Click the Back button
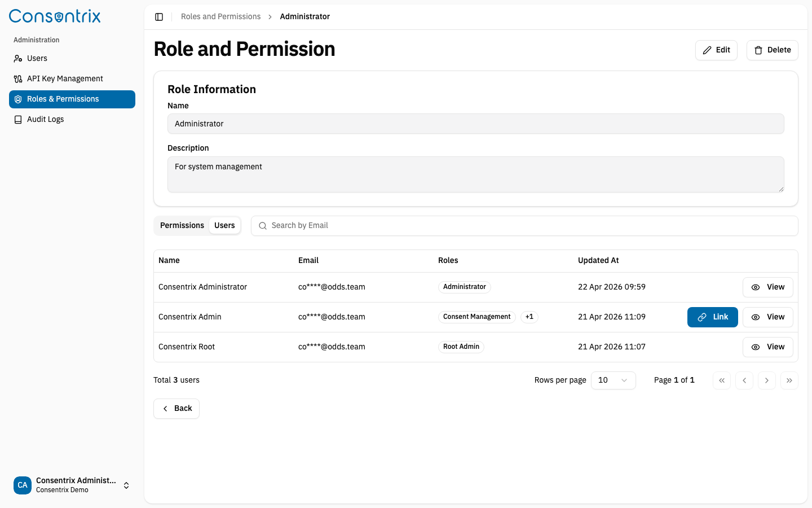Screen dimensions: 812x508 (x=176, y=409)
